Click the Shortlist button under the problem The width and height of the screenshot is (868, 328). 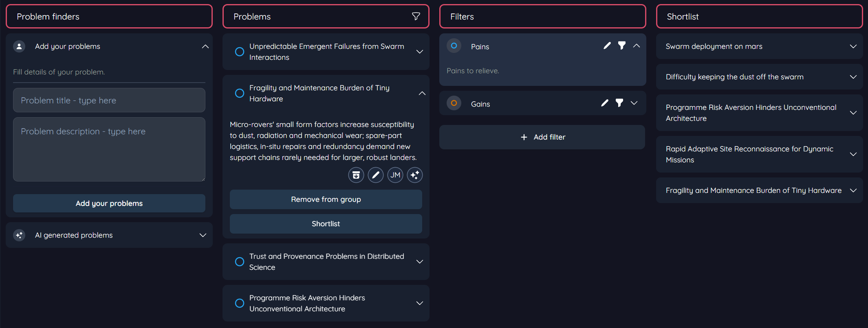[326, 224]
